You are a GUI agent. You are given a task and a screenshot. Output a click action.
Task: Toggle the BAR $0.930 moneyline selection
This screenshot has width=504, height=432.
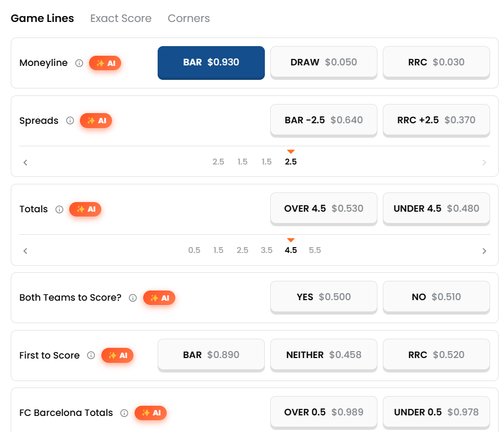pyautogui.click(x=211, y=63)
